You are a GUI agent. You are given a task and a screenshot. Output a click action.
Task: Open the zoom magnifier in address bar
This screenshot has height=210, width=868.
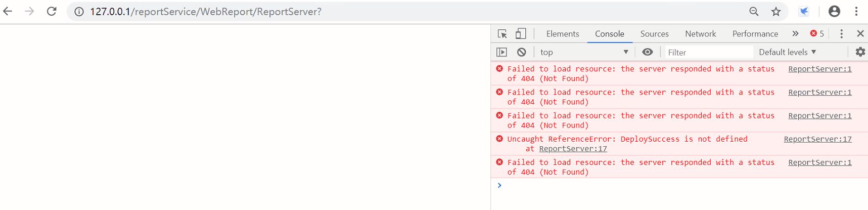coord(754,11)
